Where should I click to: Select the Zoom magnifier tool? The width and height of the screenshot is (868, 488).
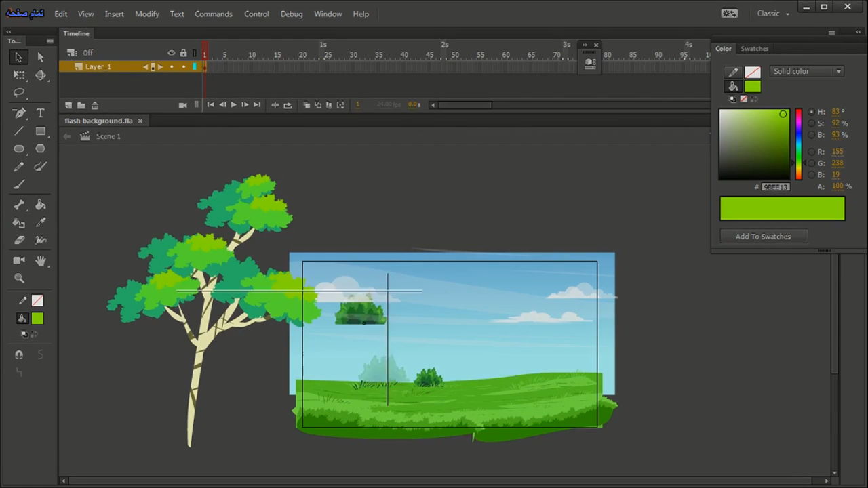(19, 278)
